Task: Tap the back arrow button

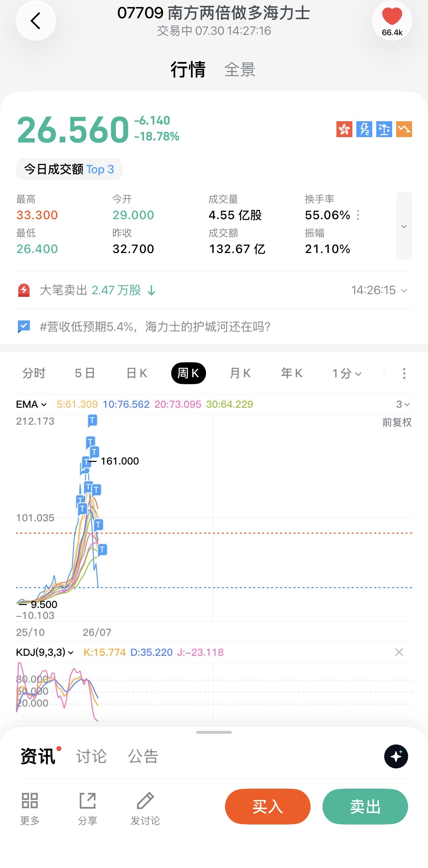Action: 36,21
